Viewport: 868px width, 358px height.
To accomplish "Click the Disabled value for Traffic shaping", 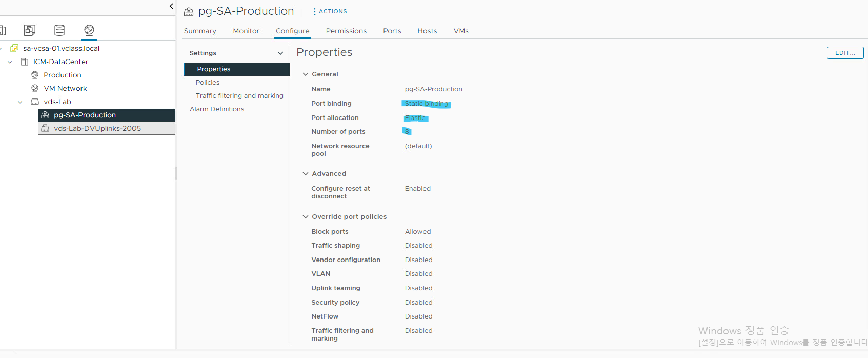I will pyautogui.click(x=419, y=246).
